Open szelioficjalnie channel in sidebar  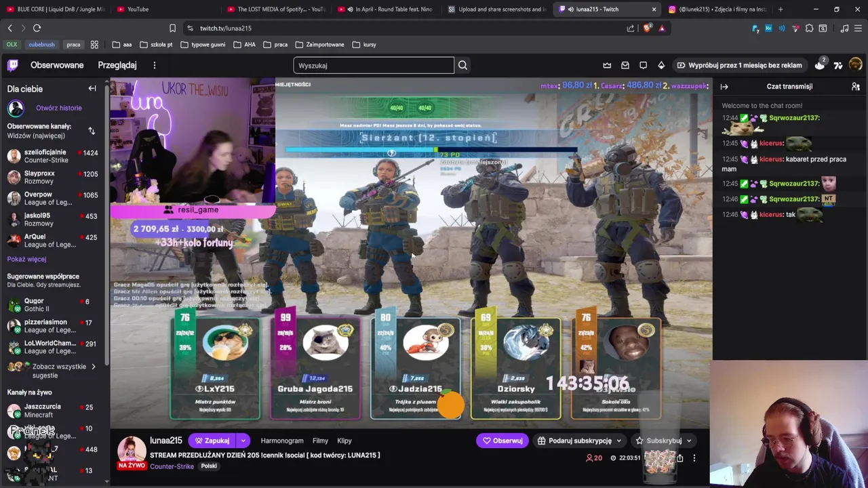[53, 157]
